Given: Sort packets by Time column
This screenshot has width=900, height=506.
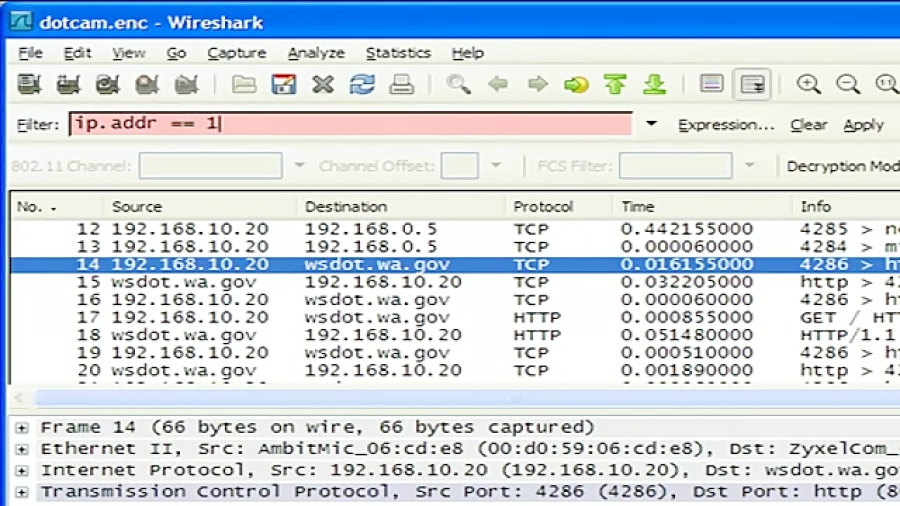Looking at the screenshot, I should (x=703, y=207).
